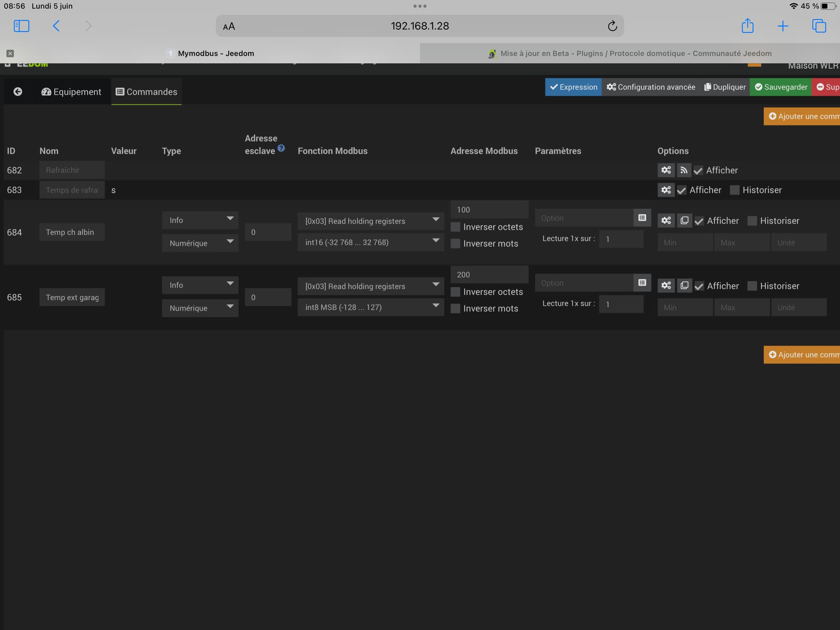
Task: Click the green Sauvegarder button
Action: click(780, 87)
